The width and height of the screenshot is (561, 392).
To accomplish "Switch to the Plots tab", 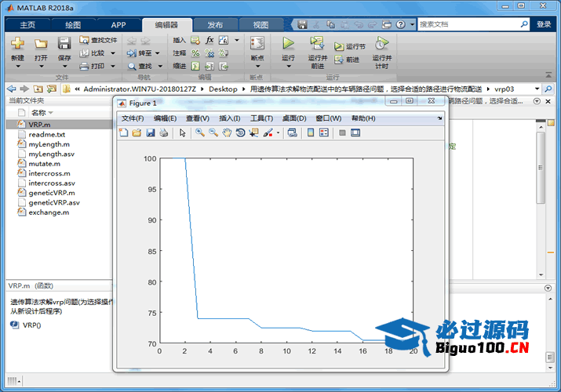I will (x=73, y=25).
